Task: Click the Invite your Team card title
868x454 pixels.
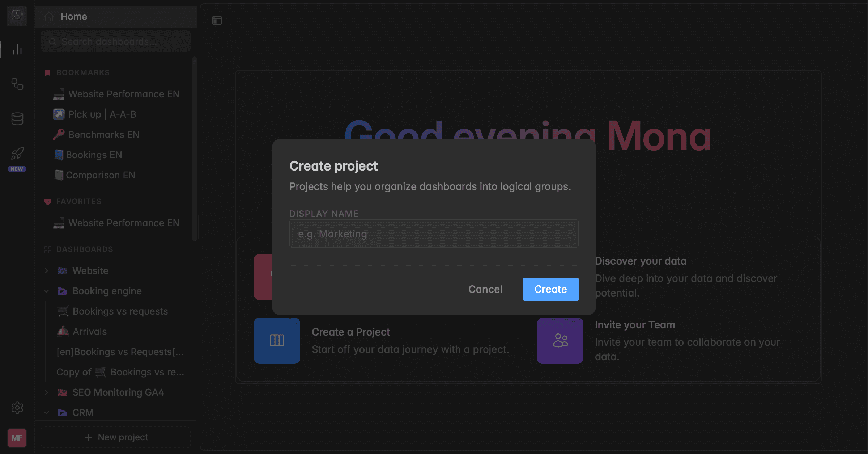Action: [635, 325]
